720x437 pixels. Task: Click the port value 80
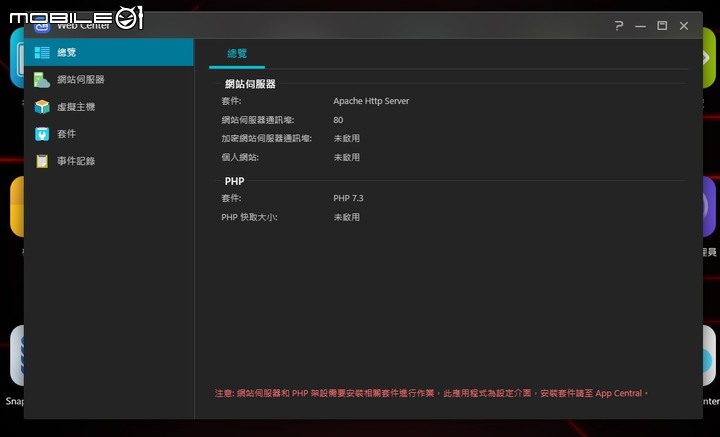(338, 120)
